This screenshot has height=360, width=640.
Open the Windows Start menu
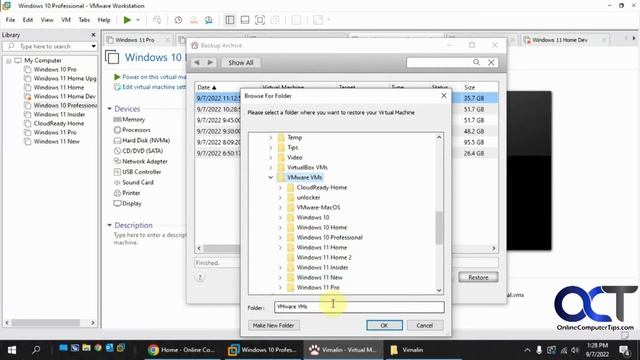coord(12,350)
